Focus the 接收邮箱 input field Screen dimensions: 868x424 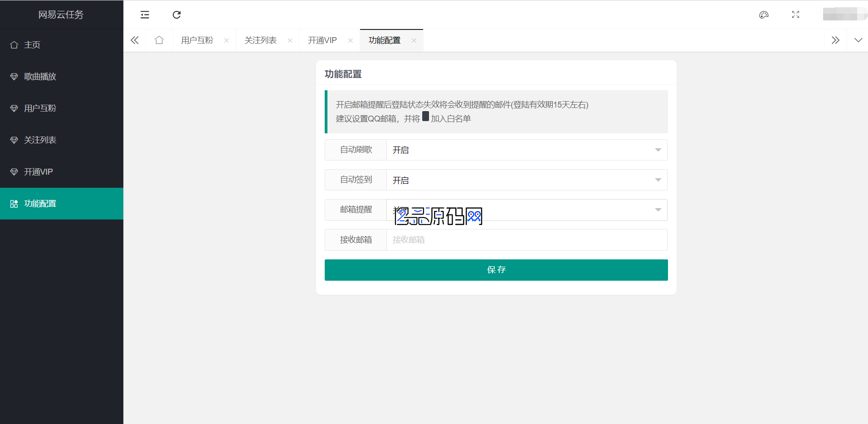coord(527,240)
